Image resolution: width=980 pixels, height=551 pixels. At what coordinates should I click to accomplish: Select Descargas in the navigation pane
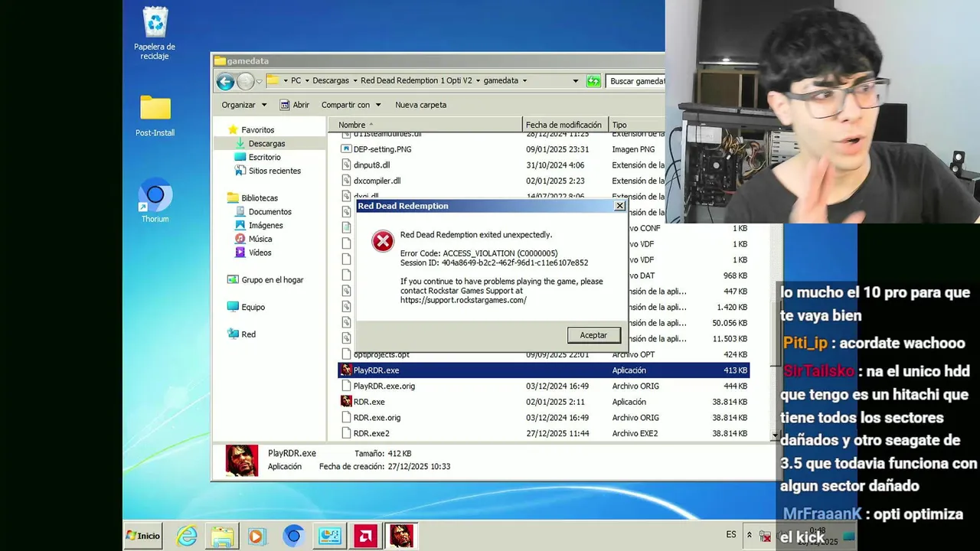click(266, 144)
